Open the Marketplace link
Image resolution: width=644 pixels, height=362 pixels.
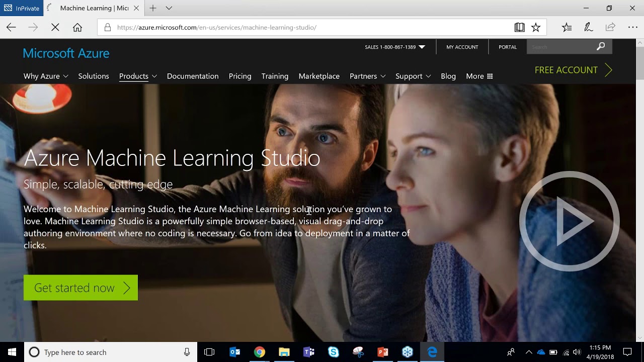pos(319,76)
